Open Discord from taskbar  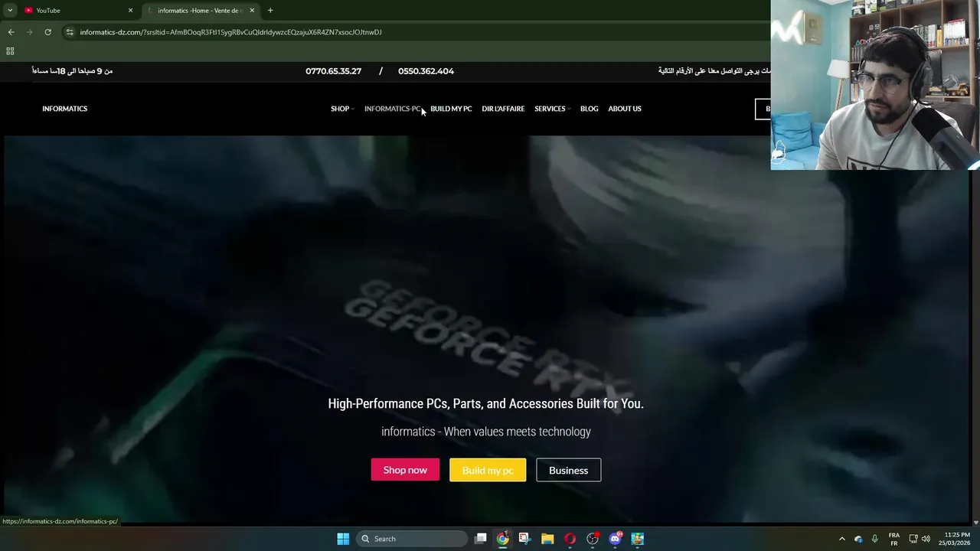point(615,539)
